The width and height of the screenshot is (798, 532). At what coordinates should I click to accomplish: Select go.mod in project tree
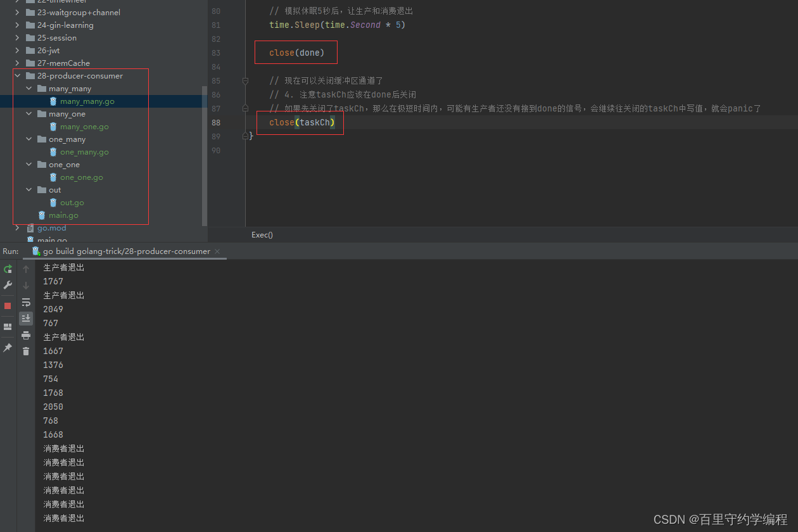tap(51, 228)
